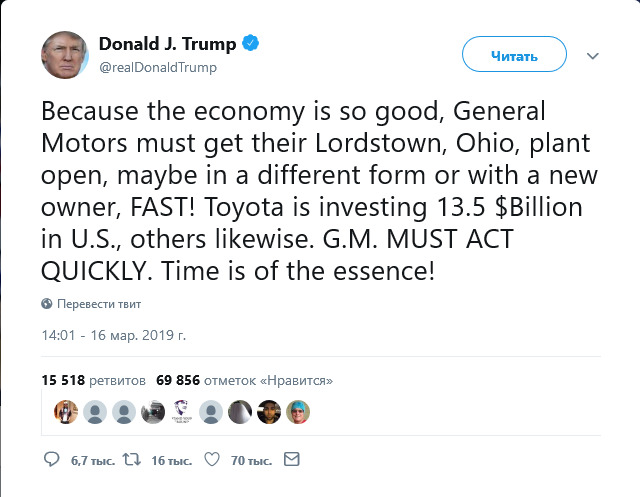Open the Donald J. Trump name link
Viewport: 640px width, 497px height.
[168, 44]
